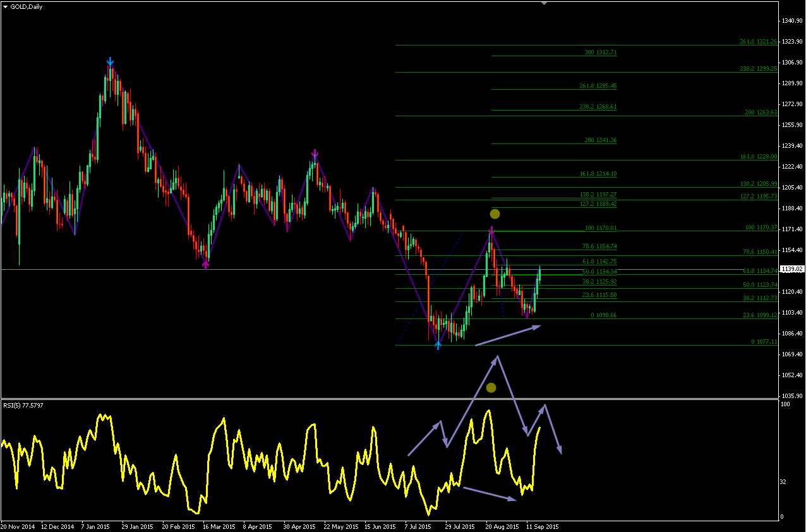Select the 261.8 1321.26 Fibonacci level line
Viewport: 806px width, 532px height.
(x=587, y=45)
